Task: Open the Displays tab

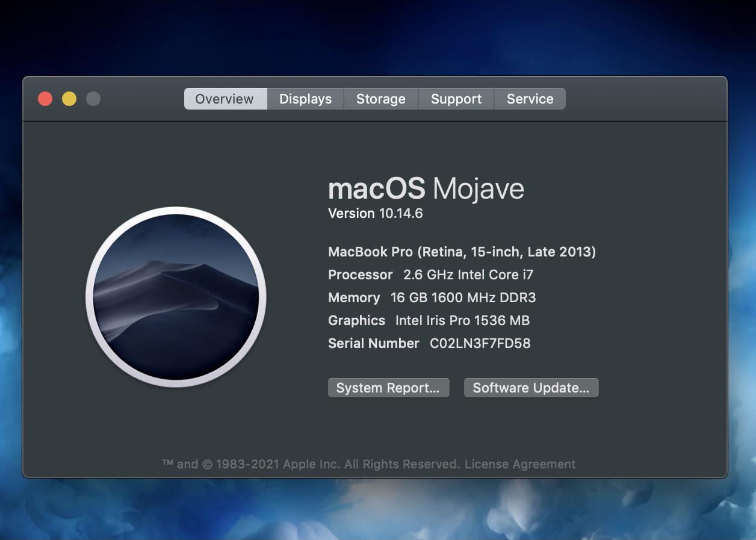Action: point(305,99)
